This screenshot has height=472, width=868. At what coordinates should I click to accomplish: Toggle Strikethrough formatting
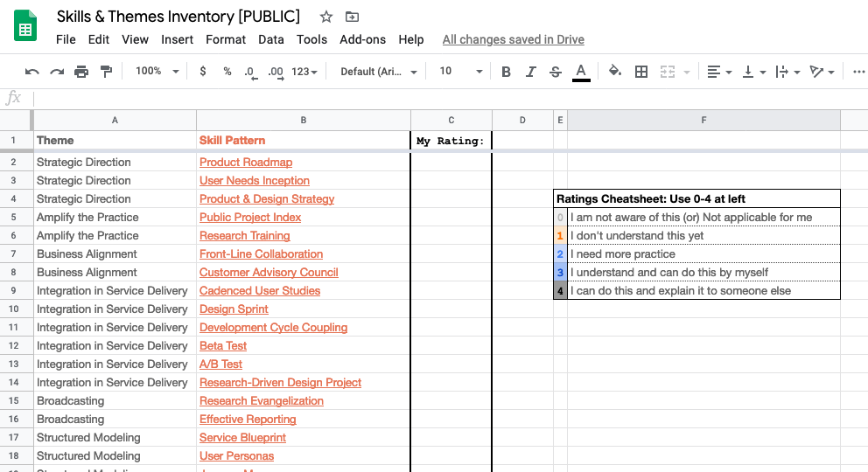click(555, 72)
